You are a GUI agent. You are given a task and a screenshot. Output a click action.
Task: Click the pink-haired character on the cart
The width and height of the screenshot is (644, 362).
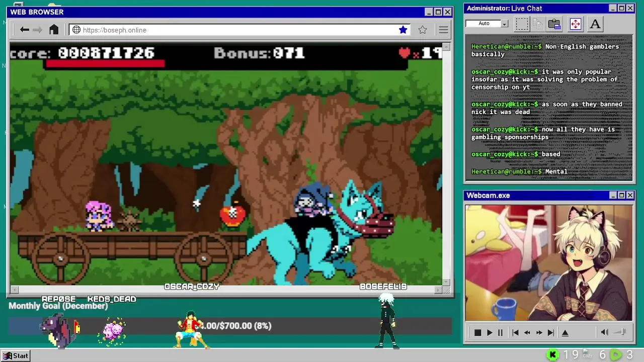tap(98, 216)
